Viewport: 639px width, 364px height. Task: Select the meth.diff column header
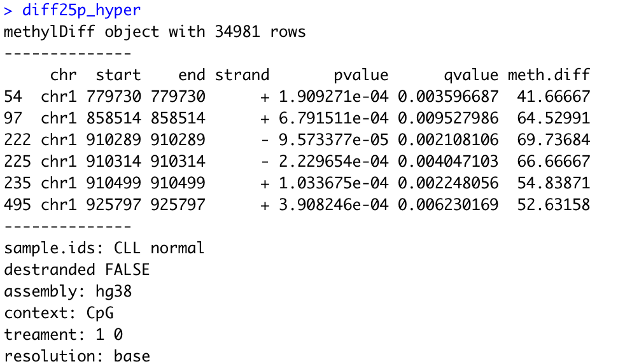point(549,75)
